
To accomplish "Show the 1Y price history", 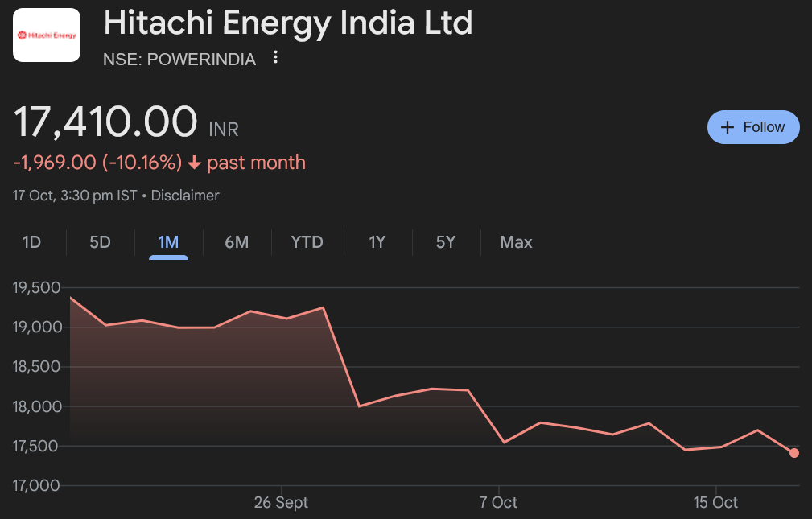I will [377, 242].
